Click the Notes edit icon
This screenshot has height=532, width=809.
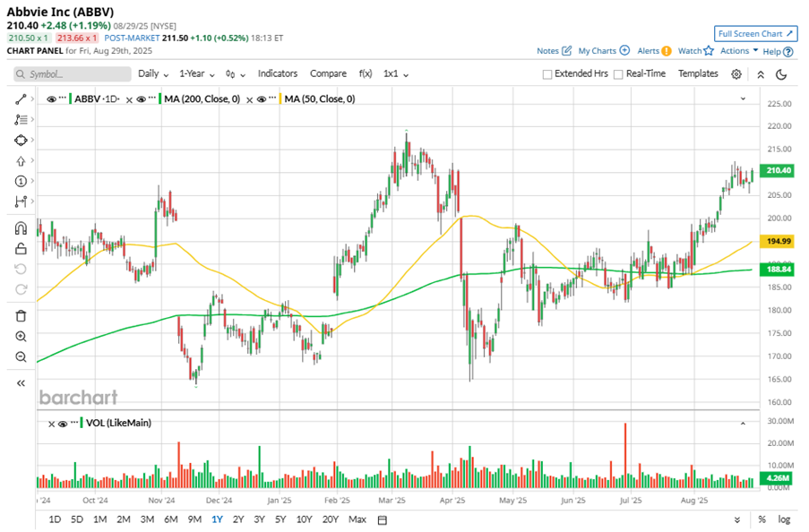click(x=566, y=50)
